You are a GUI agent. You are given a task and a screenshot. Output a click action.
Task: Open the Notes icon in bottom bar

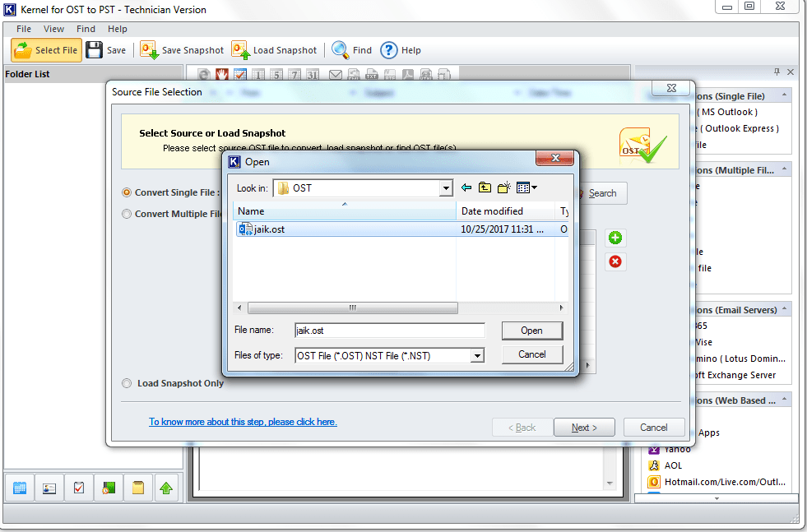point(138,488)
